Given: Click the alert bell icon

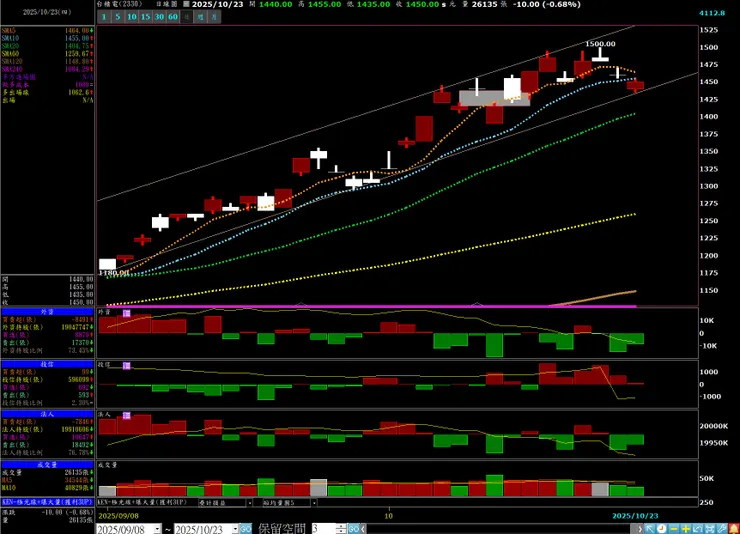Looking at the screenshot, I should (x=734, y=529).
